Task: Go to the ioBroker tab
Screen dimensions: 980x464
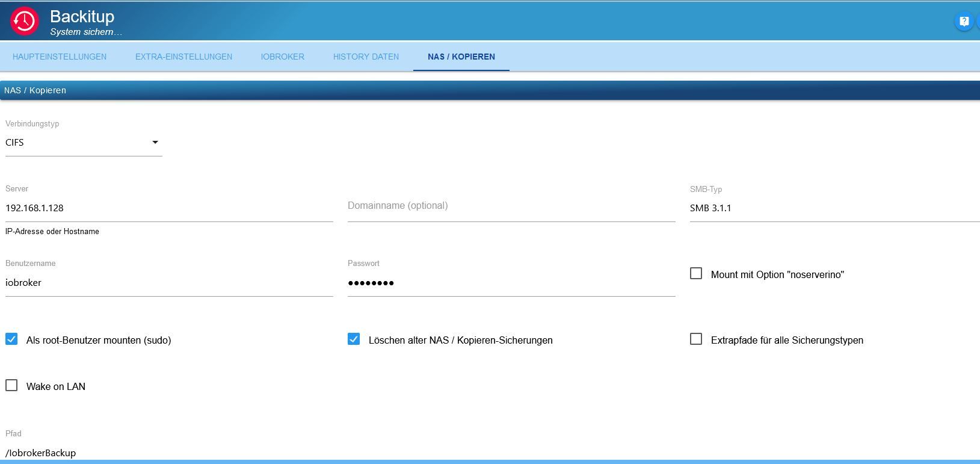Action: click(x=283, y=57)
